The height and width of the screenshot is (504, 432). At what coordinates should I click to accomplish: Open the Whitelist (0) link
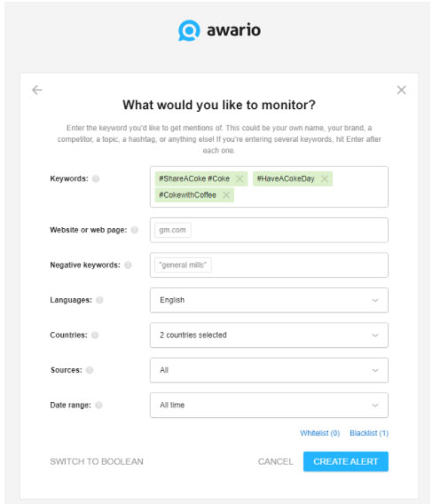[x=320, y=433]
